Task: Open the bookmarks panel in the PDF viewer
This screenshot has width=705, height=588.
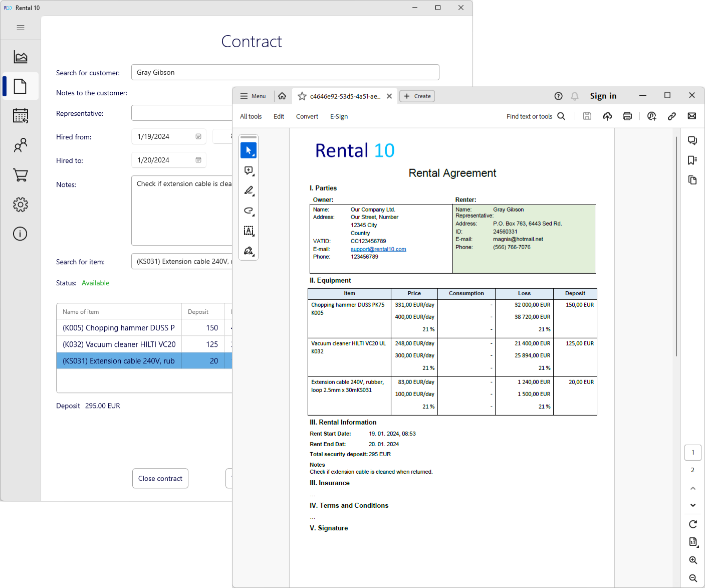Action: 692,160
